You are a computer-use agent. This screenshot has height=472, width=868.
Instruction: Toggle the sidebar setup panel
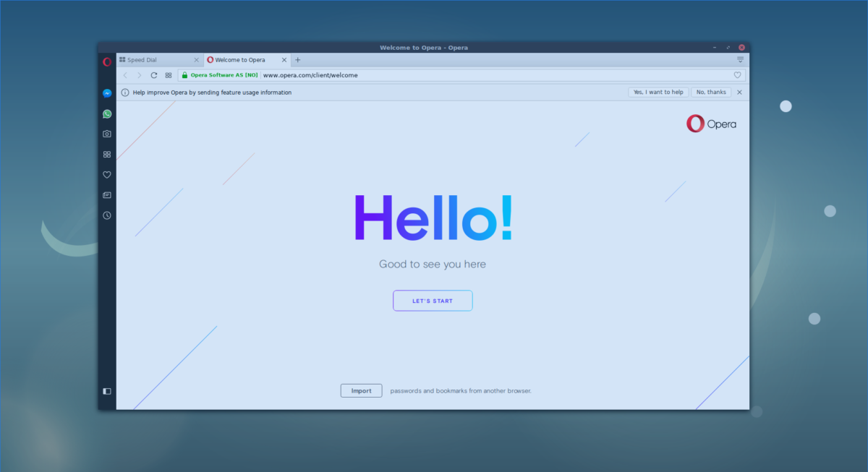[x=106, y=390]
